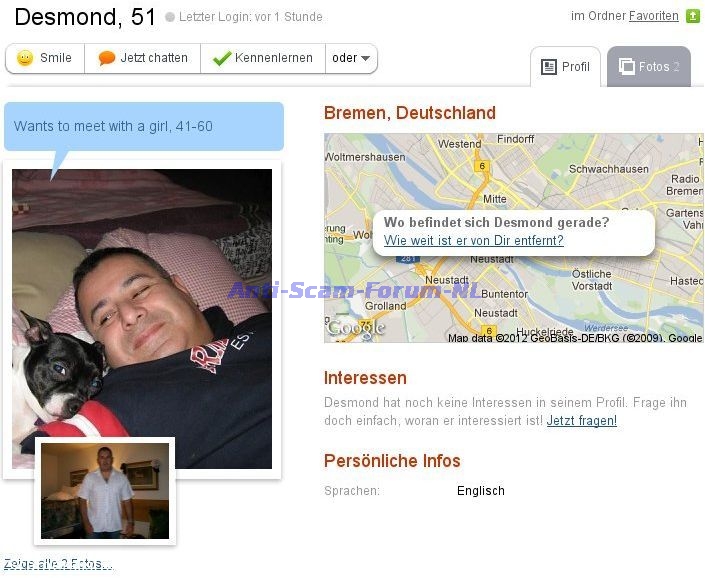Click the green Favoriten folder arrow icon

pos(693,16)
